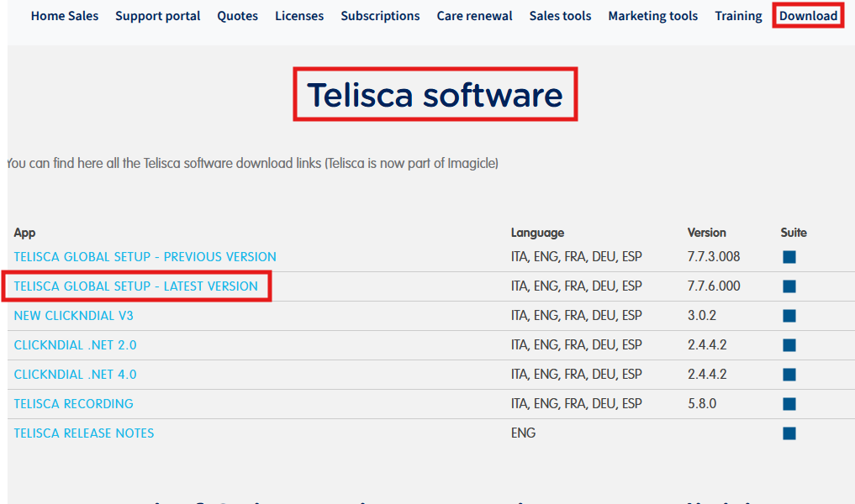This screenshot has height=504, width=855.
Task: Open the Telisca Release Notes link
Action: 84,433
